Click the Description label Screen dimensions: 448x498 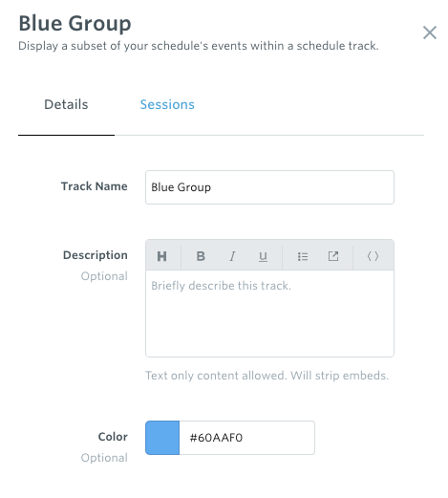point(96,255)
